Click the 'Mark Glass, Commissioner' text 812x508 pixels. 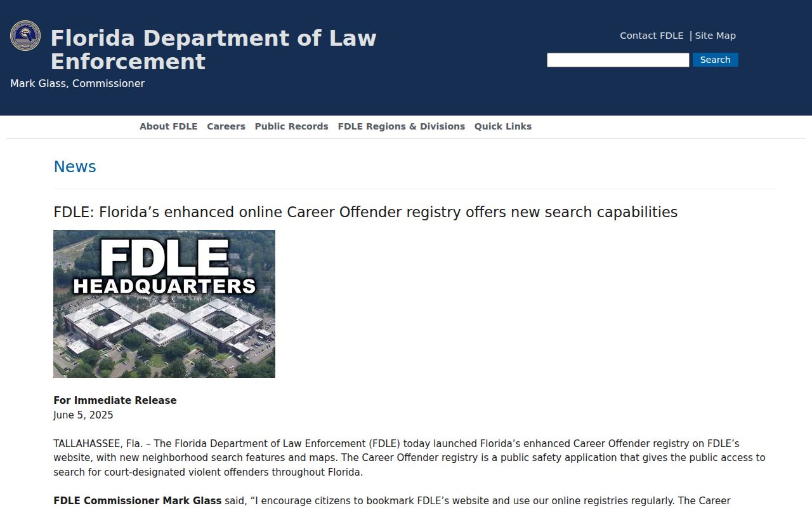77,84
